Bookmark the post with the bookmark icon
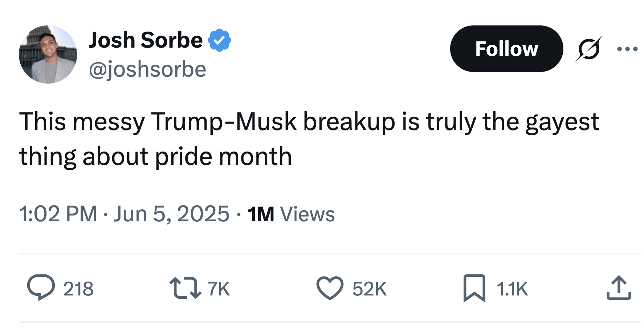The width and height of the screenshot is (644, 330). click(x=474, y=288)
